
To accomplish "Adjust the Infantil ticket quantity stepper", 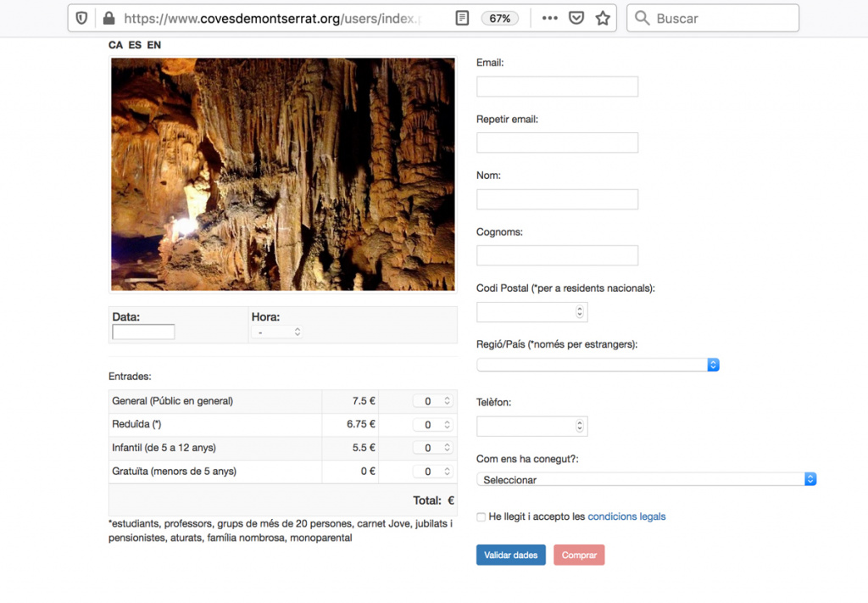I will [x=433, y=448].
